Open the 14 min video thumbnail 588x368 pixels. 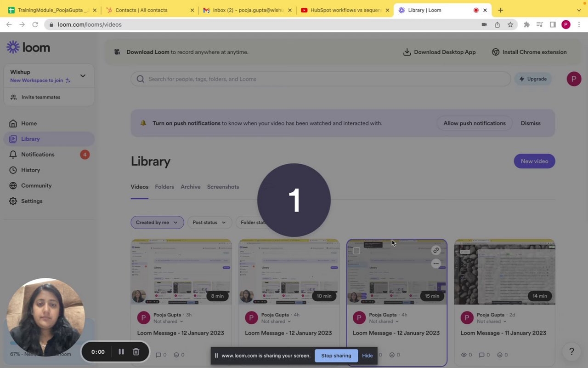504,272
